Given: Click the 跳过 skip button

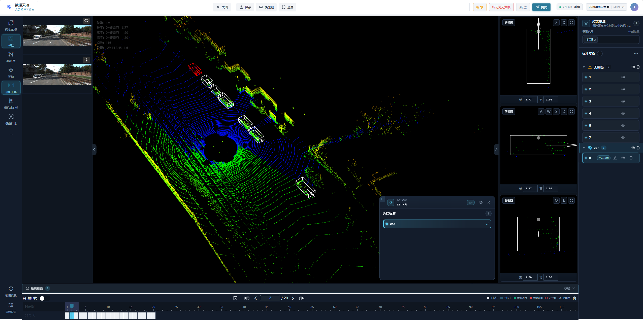Looking at the screenshot, I should click(x=523, y=7).
